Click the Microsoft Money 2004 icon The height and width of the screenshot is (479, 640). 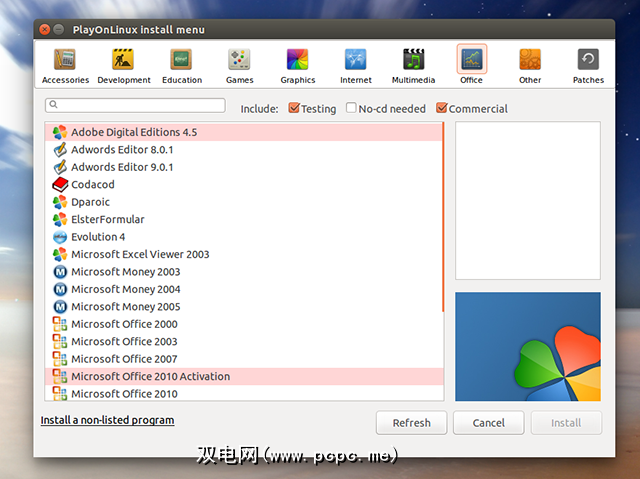tap(60, 289)
